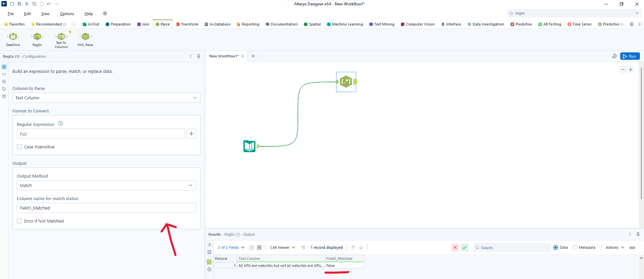Save the workflow with the disk icon
This screenshot has width=644, height=279.
19,4
